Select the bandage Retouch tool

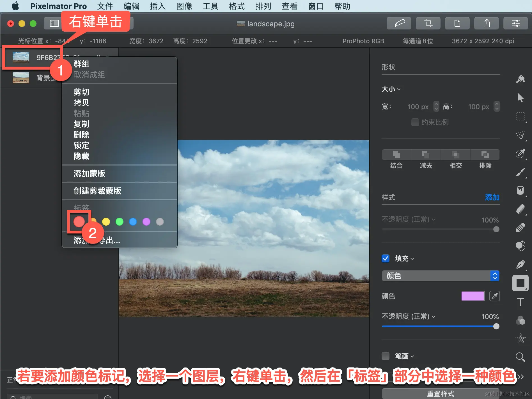pos(520,228)
